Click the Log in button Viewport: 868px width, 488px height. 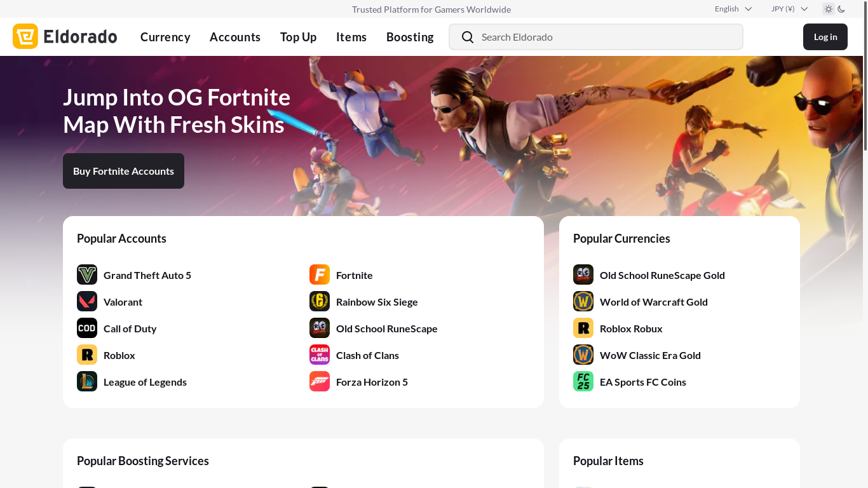(825, 37)
